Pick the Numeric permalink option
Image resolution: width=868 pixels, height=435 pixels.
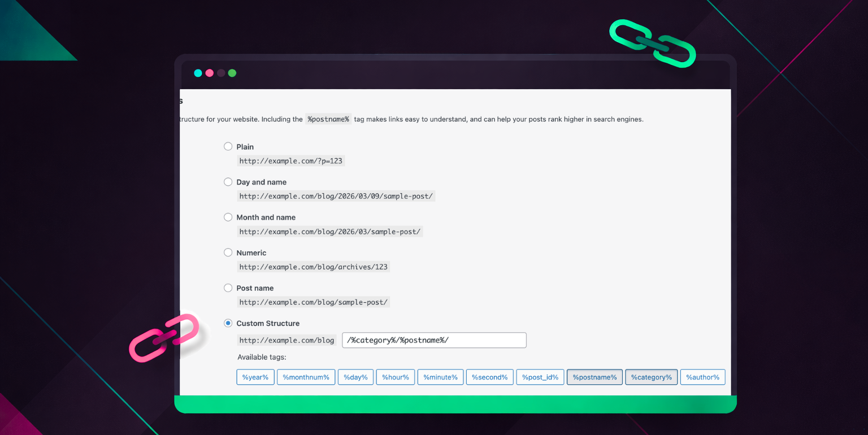click(x=228, y=253)
